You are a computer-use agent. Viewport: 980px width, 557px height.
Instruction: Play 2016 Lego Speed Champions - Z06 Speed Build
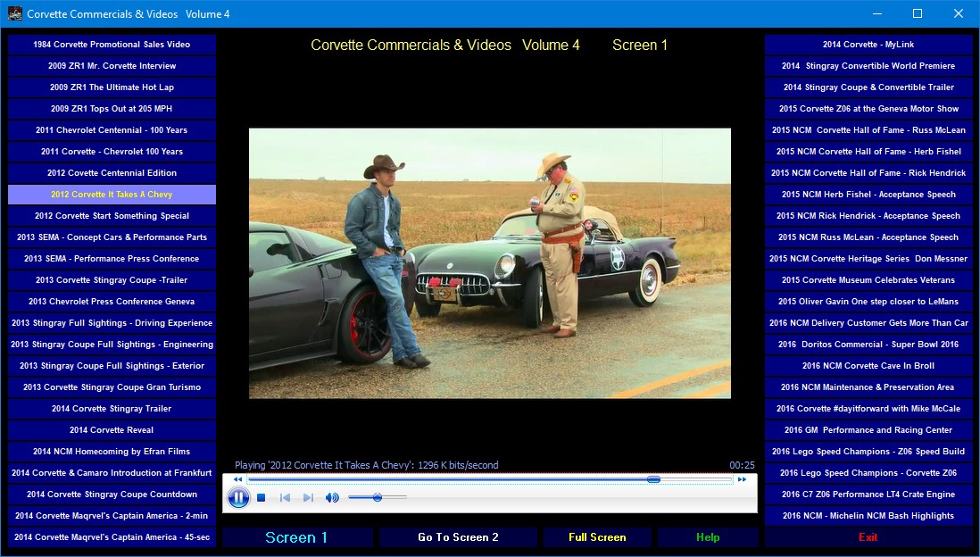(868, 452)
